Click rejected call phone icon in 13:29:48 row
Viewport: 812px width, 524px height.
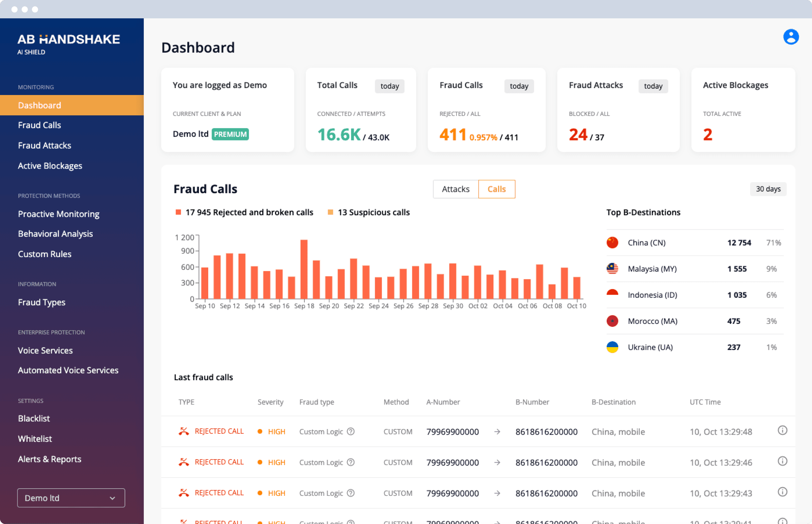[x=184, y=431]
